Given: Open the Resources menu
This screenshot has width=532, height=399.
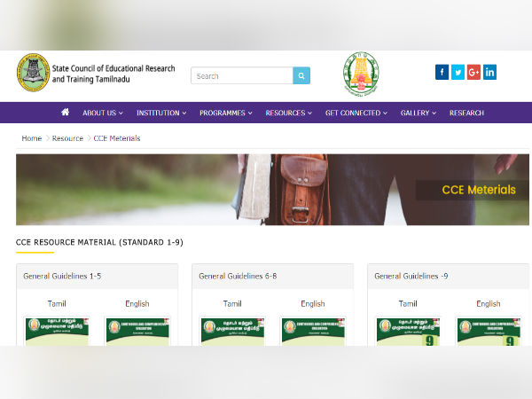Looking at the screenshot, I should pyautogui.click(x=288, y=113).
